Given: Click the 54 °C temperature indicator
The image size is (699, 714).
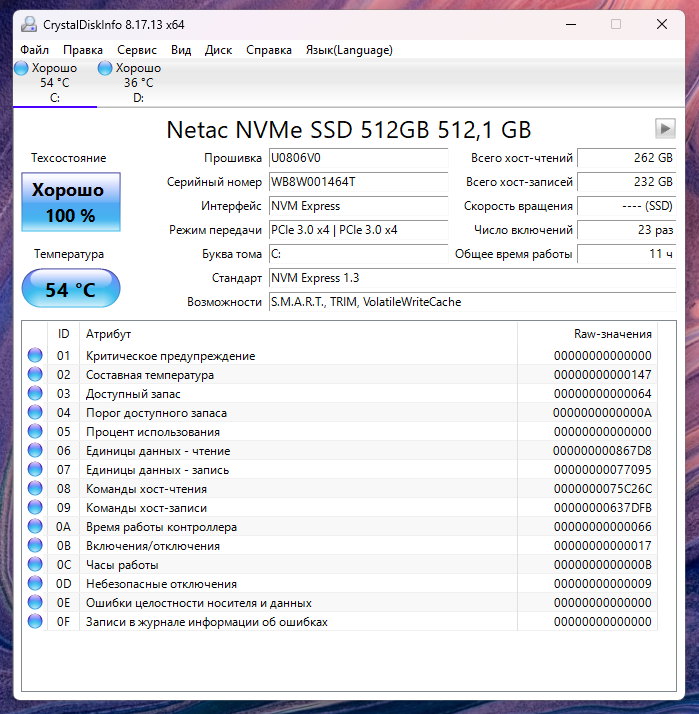Looking at the screenshot, I should pyautogui.click(x=71, y=288).
